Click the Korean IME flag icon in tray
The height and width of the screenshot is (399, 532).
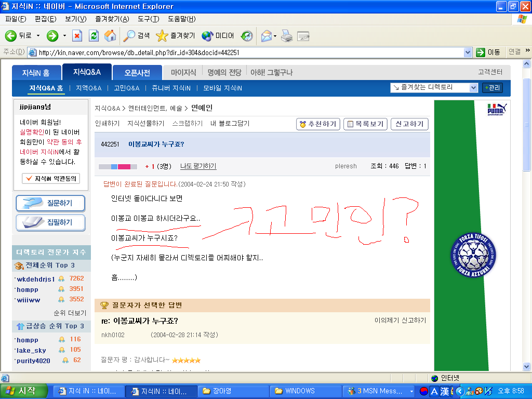pos(424,391)
